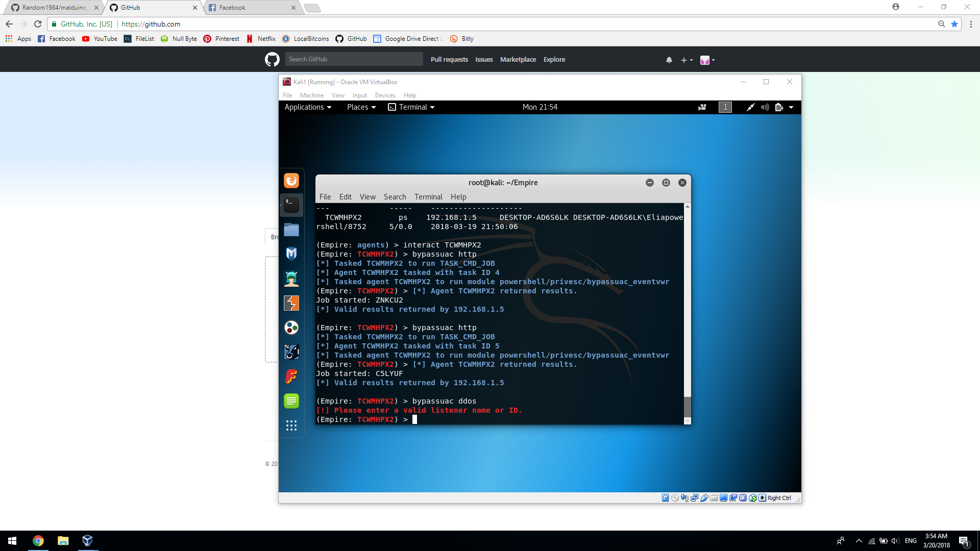Start Burp Suite from the favorites bar

tap(291, 303)
